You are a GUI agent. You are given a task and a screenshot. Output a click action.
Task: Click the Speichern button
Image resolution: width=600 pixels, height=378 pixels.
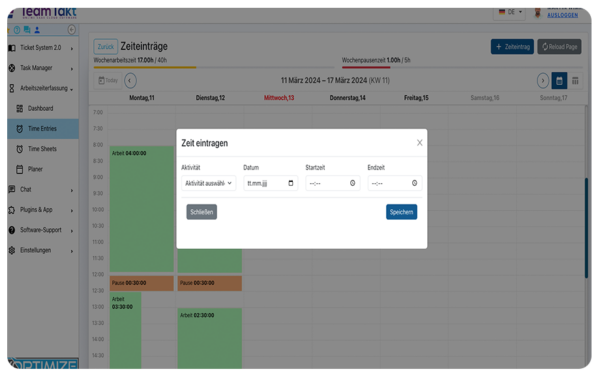[401, 212]
